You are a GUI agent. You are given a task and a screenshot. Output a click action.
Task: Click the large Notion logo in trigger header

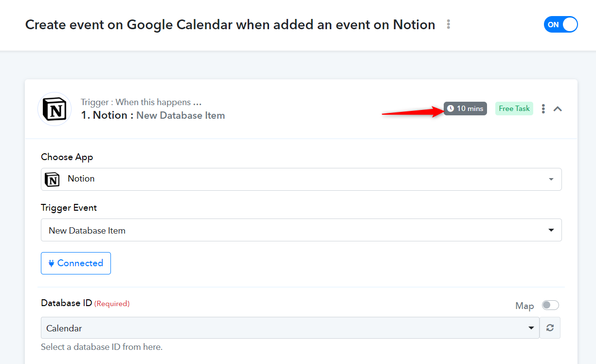pyautogui.click(x=54, y=109)
